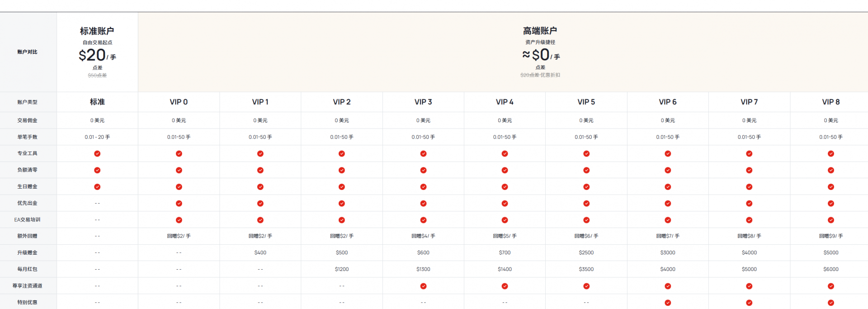868x309 pixels.
Task: Click 特别优惠 checkmark under VIP 6
Action: [668, 303]
